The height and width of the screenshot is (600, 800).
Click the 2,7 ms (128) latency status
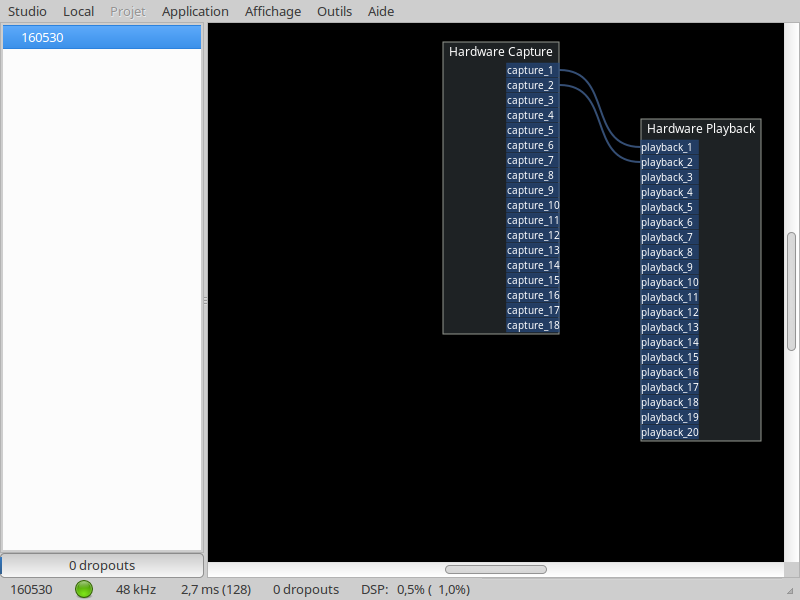(216, 589)
